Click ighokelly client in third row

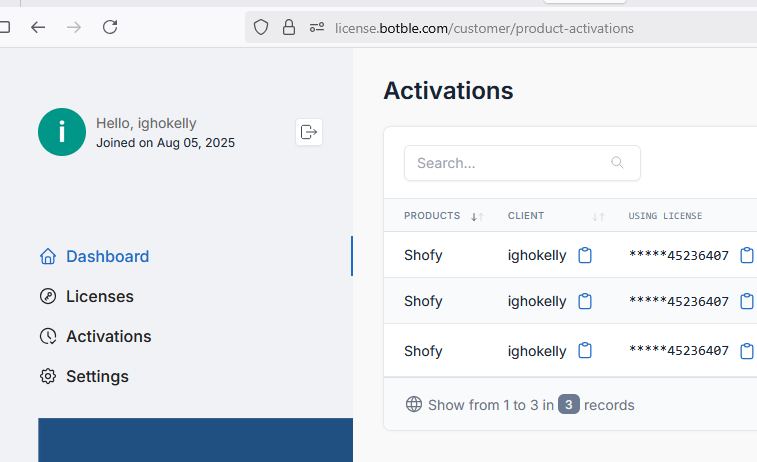537,351
